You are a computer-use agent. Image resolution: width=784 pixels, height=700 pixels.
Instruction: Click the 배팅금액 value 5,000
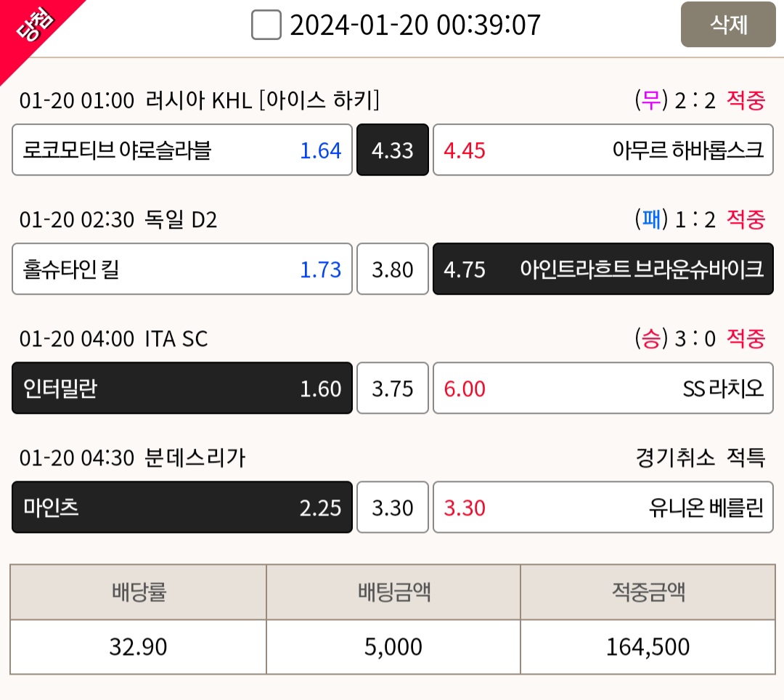click(393, 646)
